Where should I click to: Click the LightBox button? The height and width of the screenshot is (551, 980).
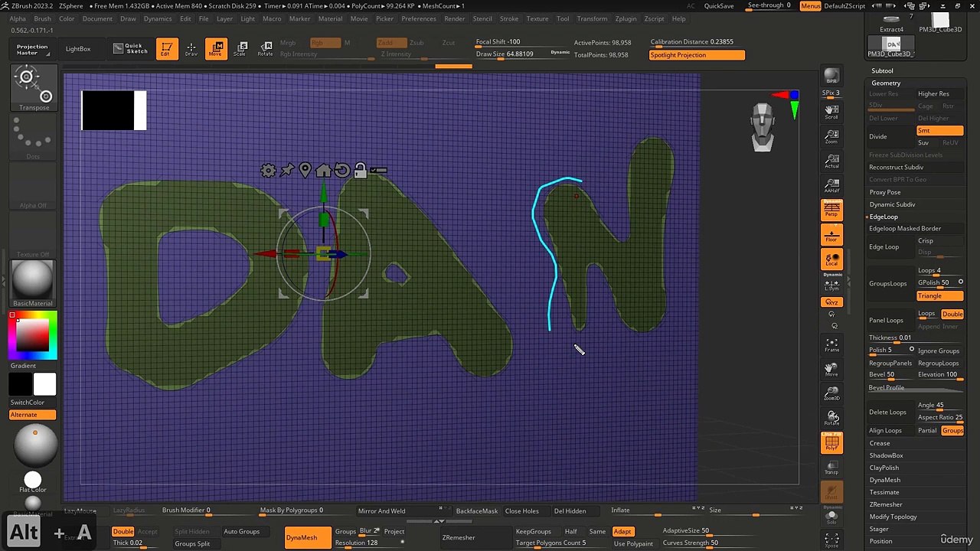pyautogui.click(x=78, y=49)
